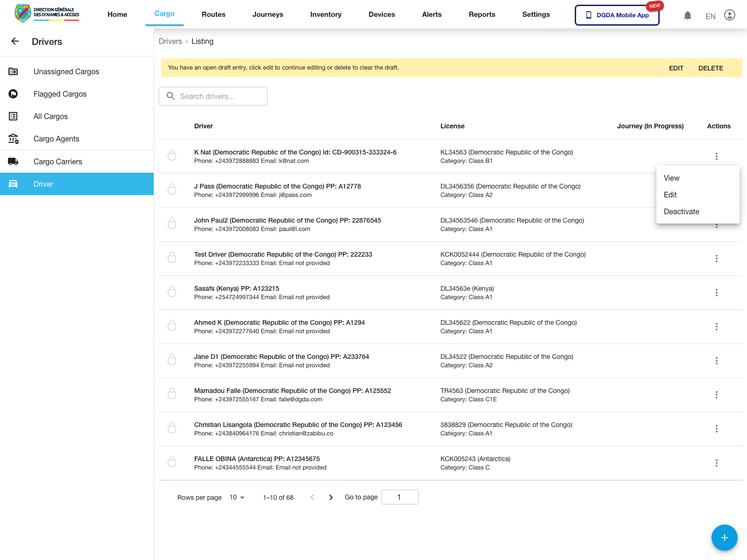Open notifications bell icon

click(687, 15)
